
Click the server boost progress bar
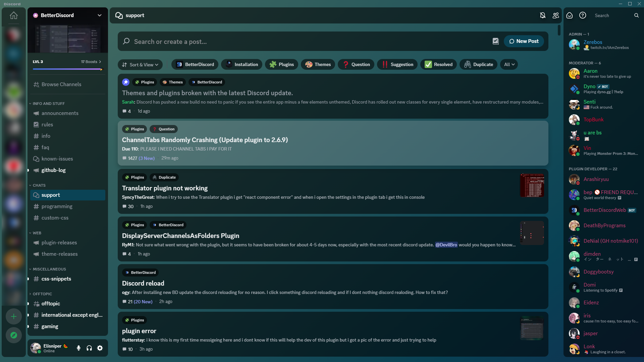[68, 69]
